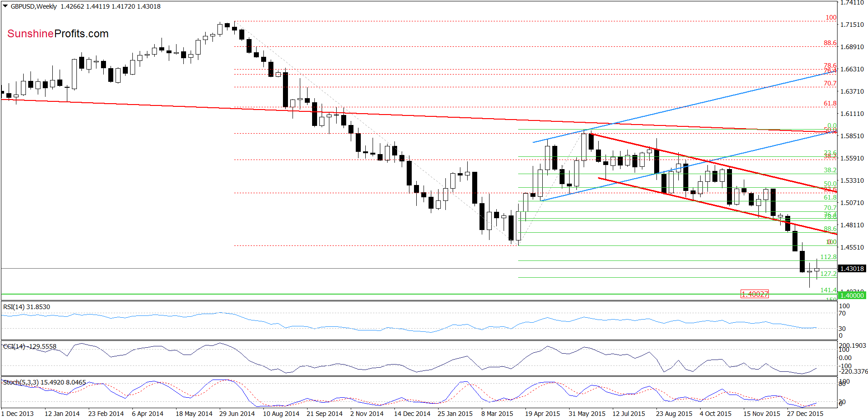Select the red Fibonacci 70.7 level label
The height and width of the screenshot is (420, 868).
point(830,83)
